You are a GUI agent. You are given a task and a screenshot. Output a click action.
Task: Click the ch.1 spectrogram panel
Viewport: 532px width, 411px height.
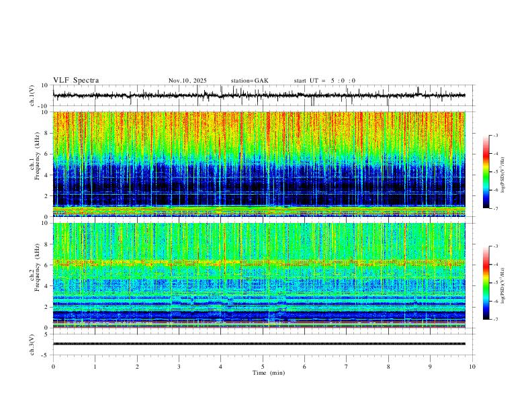259,164
